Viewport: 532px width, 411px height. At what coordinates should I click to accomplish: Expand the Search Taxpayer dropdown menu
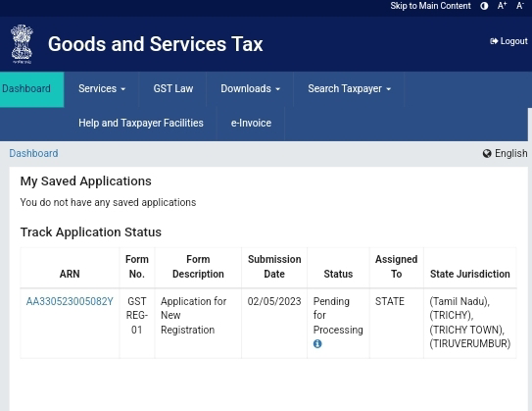click(x=349, y=89)
